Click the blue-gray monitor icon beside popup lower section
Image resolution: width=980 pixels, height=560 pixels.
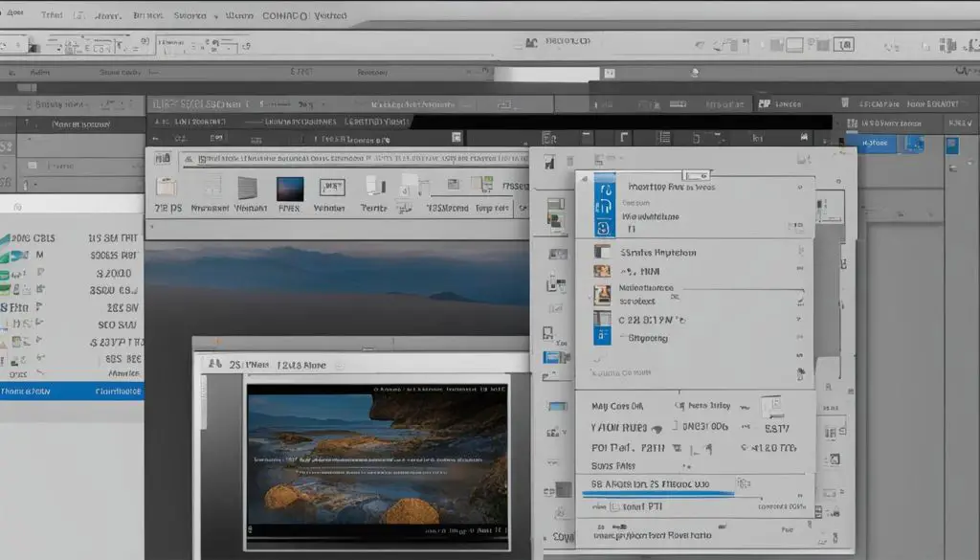[x=557, y=406]
